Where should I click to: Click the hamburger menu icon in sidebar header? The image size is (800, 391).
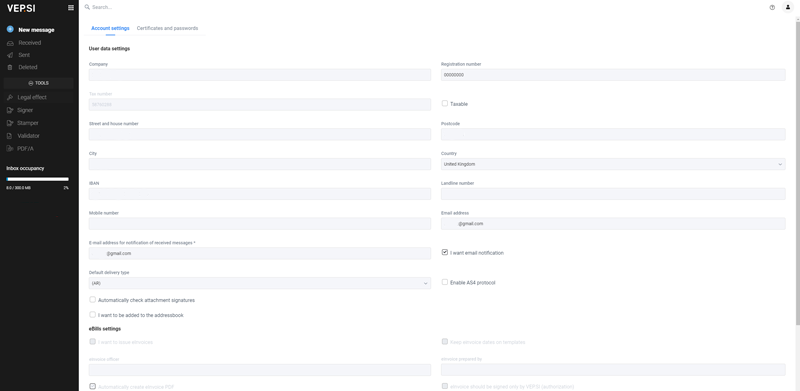pos(71,8)
